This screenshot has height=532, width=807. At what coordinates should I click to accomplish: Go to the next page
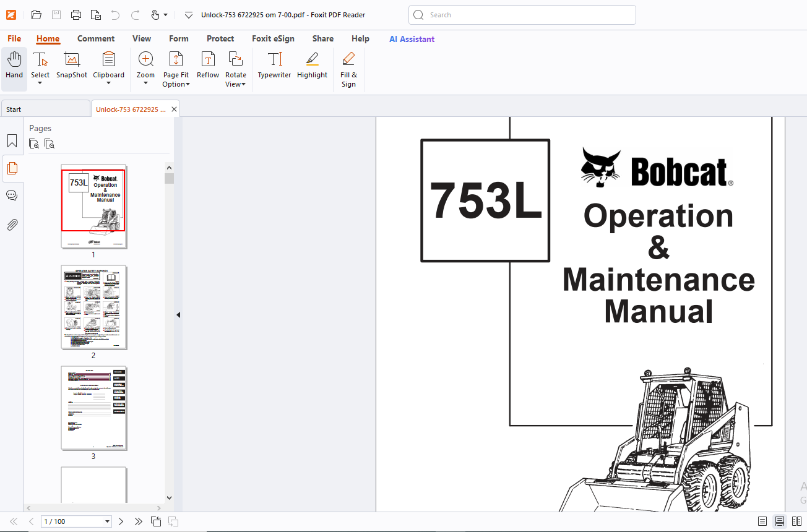121,521
